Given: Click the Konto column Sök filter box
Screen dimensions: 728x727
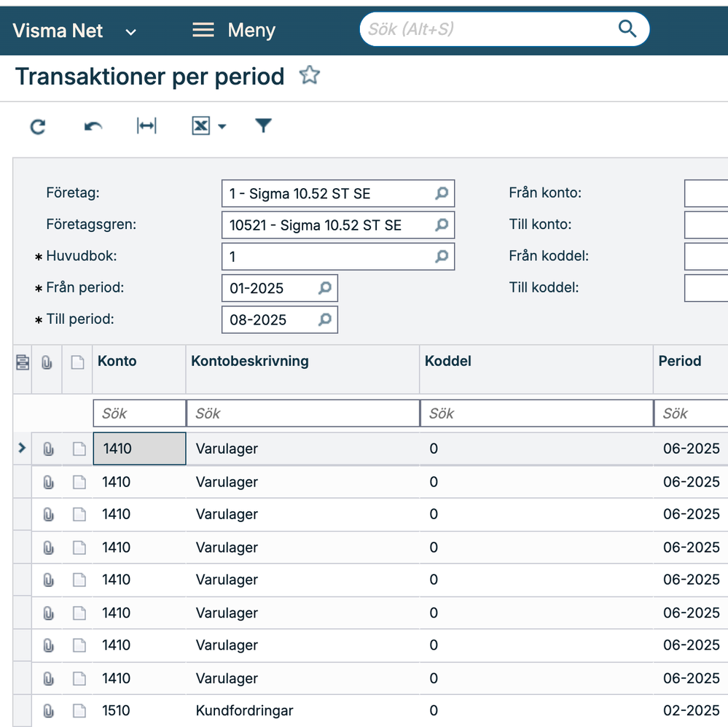Looking at the screenshot, I should click(x=139, y=413).
